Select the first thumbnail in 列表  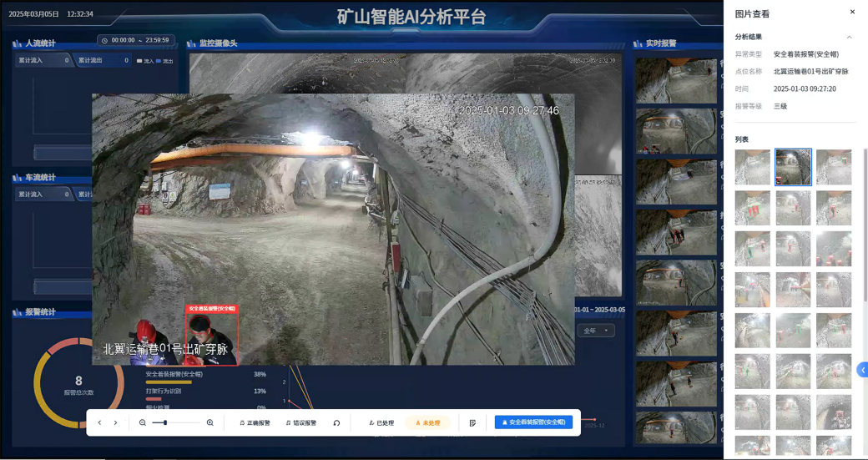(x=752, y=167)
